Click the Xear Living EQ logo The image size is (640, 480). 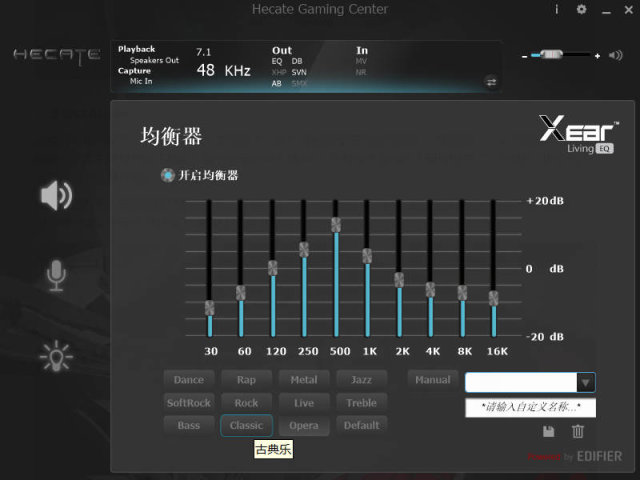(x=578, y=134)
